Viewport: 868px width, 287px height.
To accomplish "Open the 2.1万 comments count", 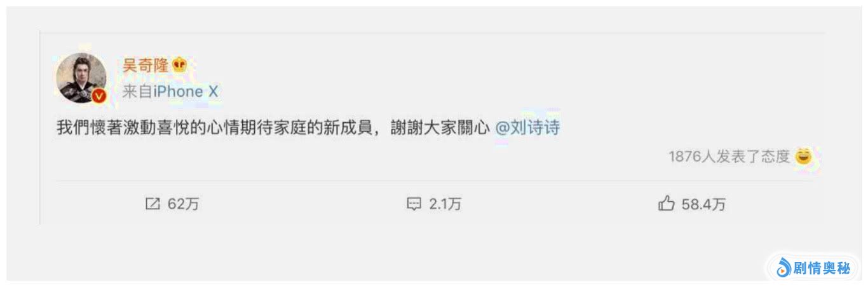I will (445, 204).
